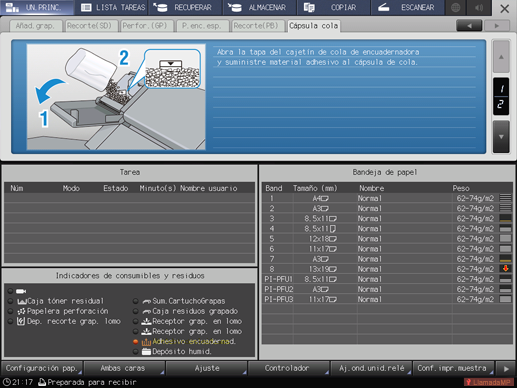Click the Peso column header
The width and height of the screenshot is (517, 388).
[x=461, y=188]
